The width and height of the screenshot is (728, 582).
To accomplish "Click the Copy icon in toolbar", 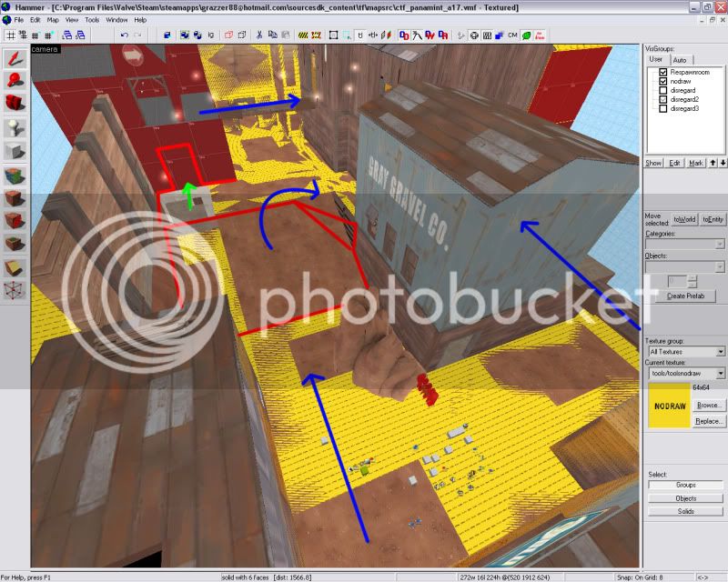I will [x=272, y=35].
